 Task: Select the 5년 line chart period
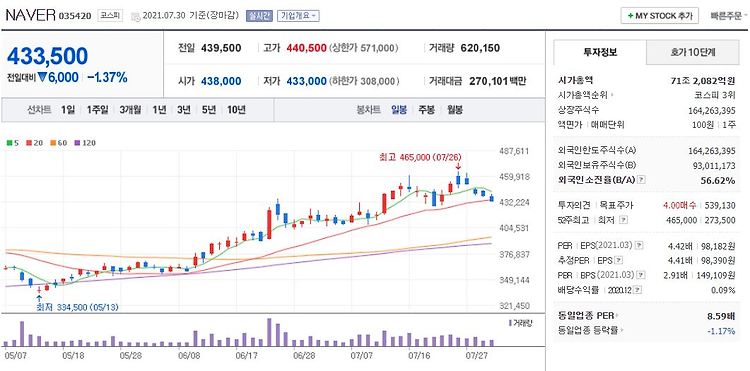209,110
